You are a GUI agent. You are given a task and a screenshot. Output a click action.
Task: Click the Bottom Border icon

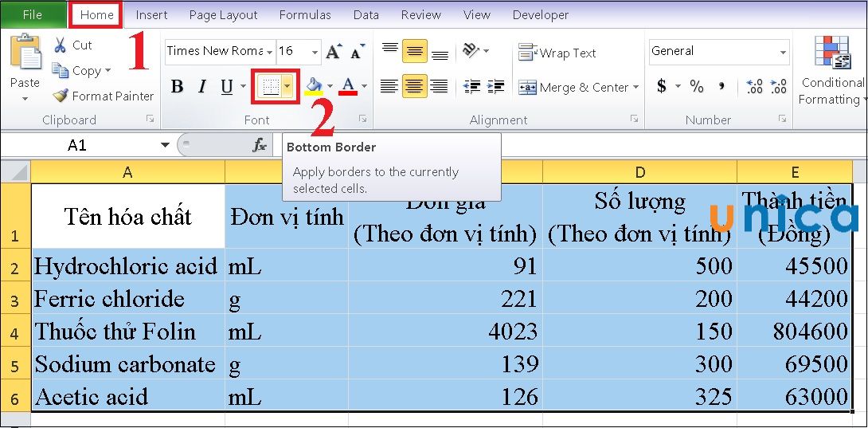[x=271, y=87]
